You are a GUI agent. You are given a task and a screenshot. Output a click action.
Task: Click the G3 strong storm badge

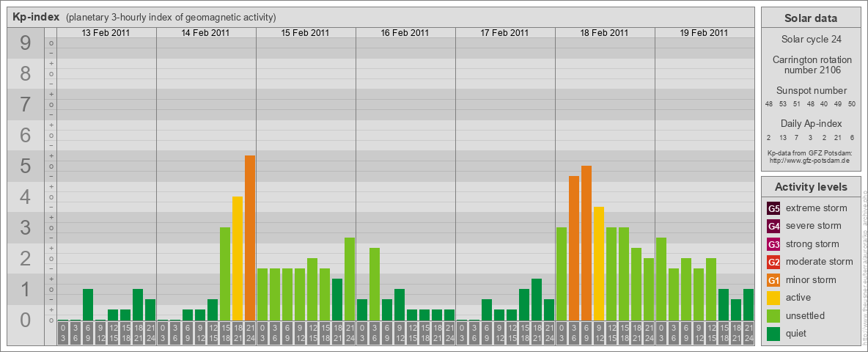773,244
